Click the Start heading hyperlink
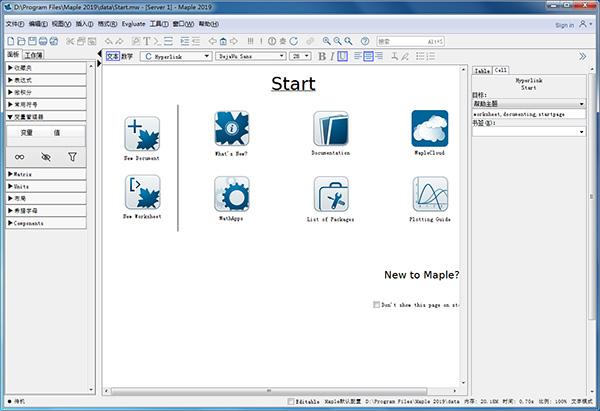The image size is (600, 411). (293, 84)
